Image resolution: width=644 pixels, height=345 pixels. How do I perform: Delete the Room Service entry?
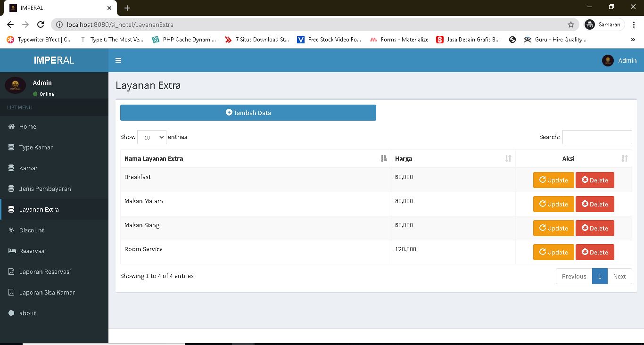click(x=594, y=252)
